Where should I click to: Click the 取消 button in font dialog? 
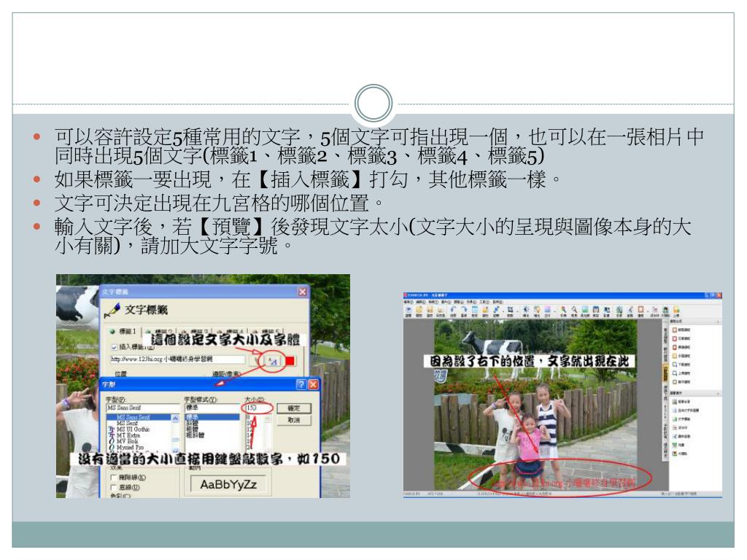click(x=294, y=421)
